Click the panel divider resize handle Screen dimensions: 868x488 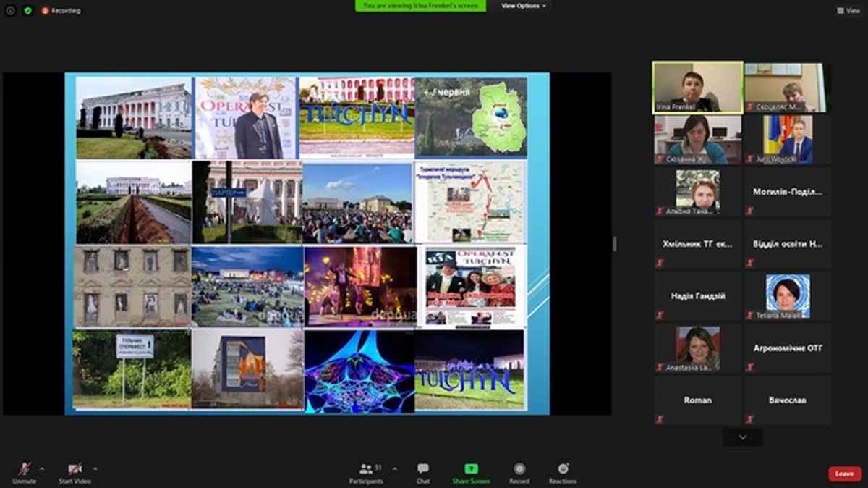pos(615,243)
